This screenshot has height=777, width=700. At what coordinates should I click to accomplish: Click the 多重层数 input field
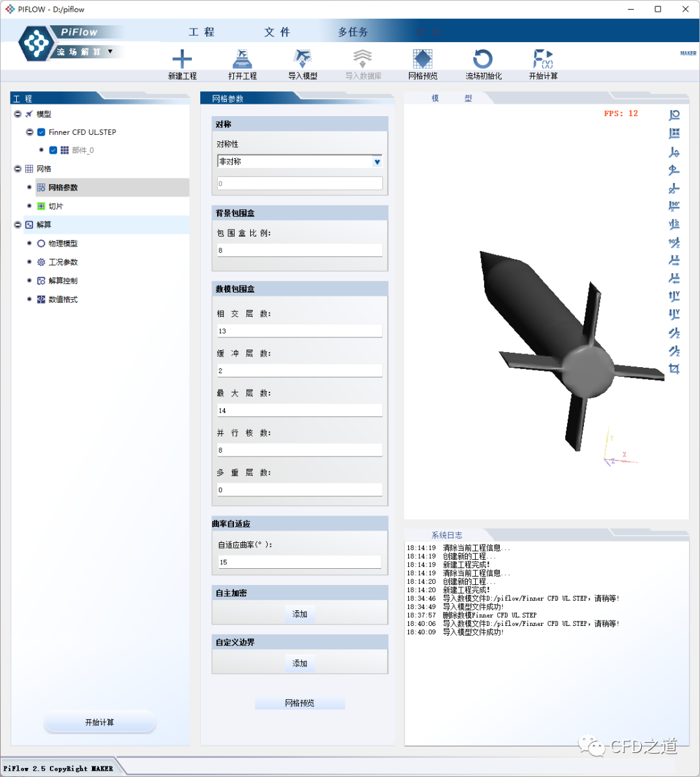click(299, 490)
